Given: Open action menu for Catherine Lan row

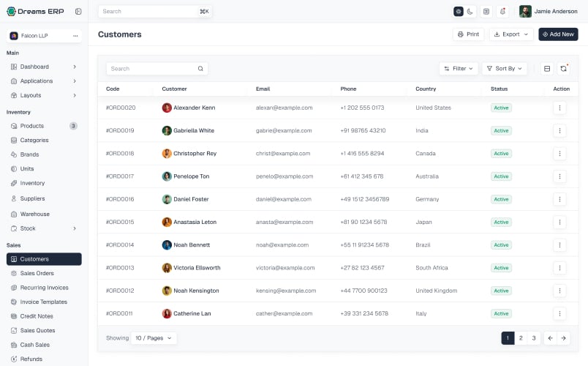Looking at the screenshot, I should pos(559,313).
